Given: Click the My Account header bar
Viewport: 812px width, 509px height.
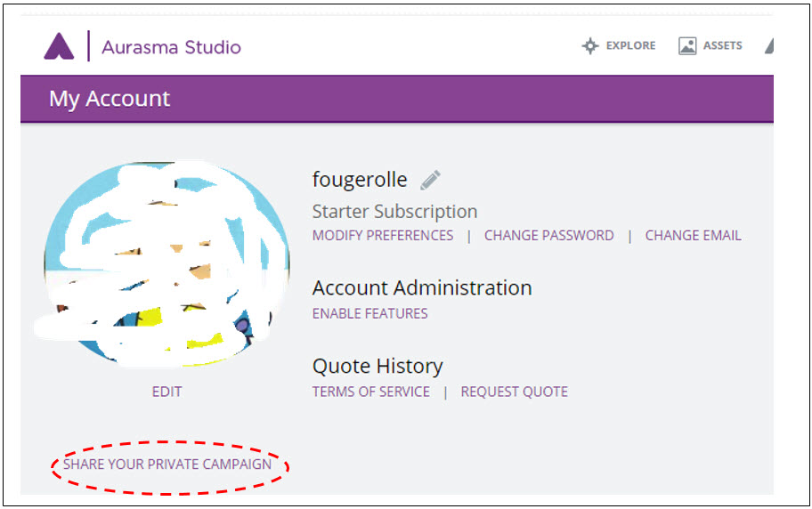Looking at the screenshot, I should click(397, 99).
